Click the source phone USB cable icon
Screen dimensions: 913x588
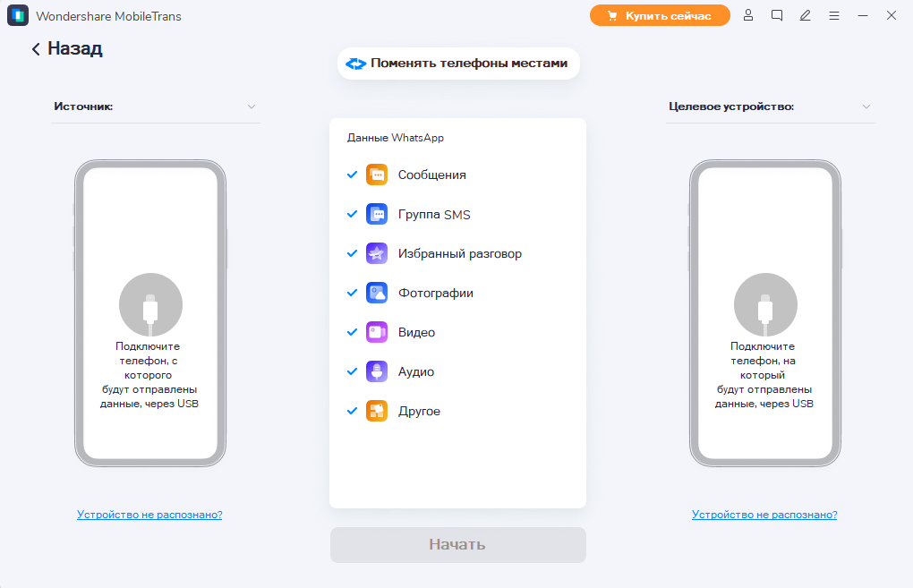150,305
